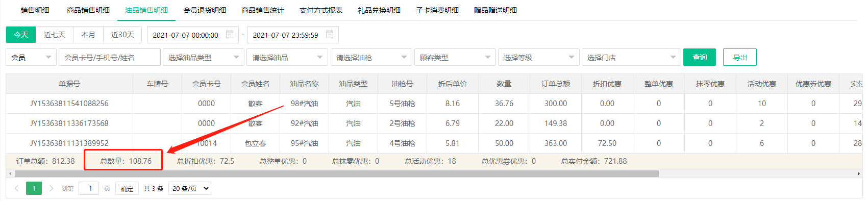Click order total 300.00 cell
This screenshot has width=868, height=201.
point(556,104)
